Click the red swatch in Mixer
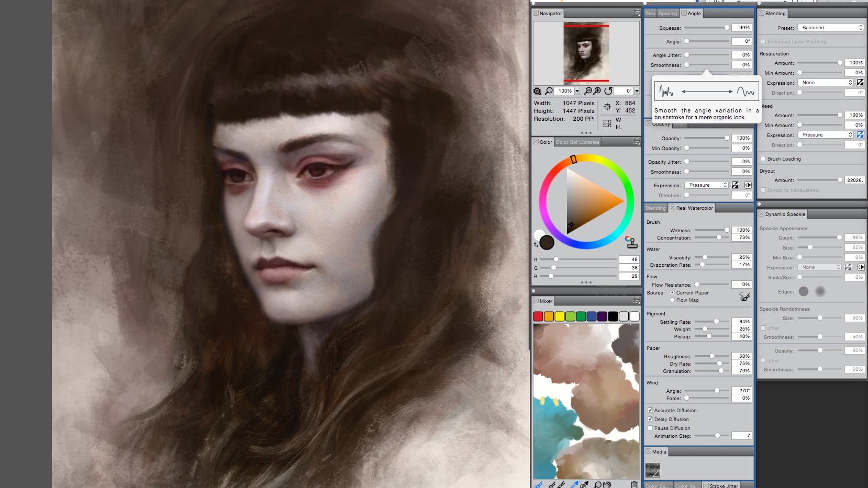 (538, 316)
